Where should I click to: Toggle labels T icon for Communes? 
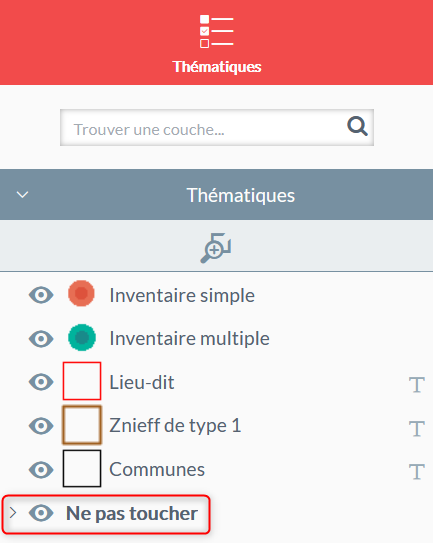click(x=417, y=472)
